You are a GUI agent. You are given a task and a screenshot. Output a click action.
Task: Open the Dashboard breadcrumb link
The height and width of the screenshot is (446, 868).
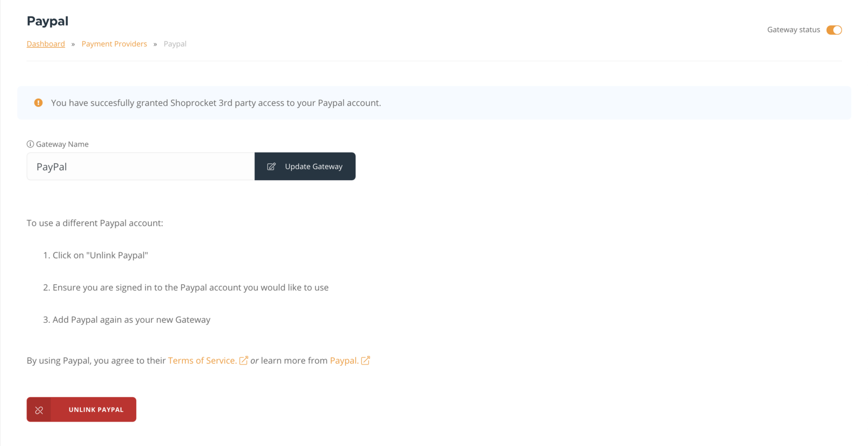[x=46, y=44]
